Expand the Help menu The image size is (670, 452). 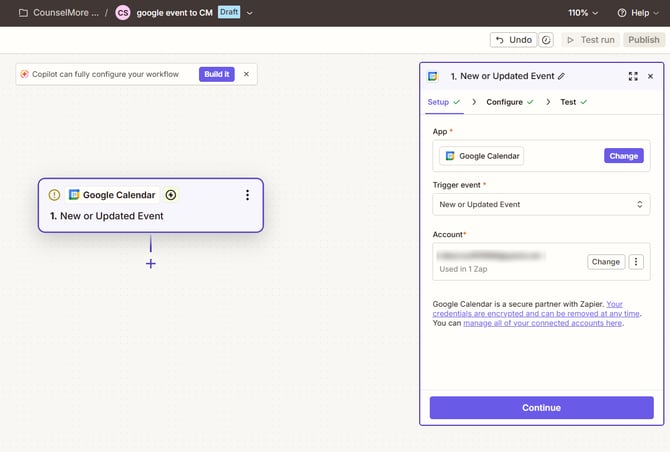pos(656,13)
